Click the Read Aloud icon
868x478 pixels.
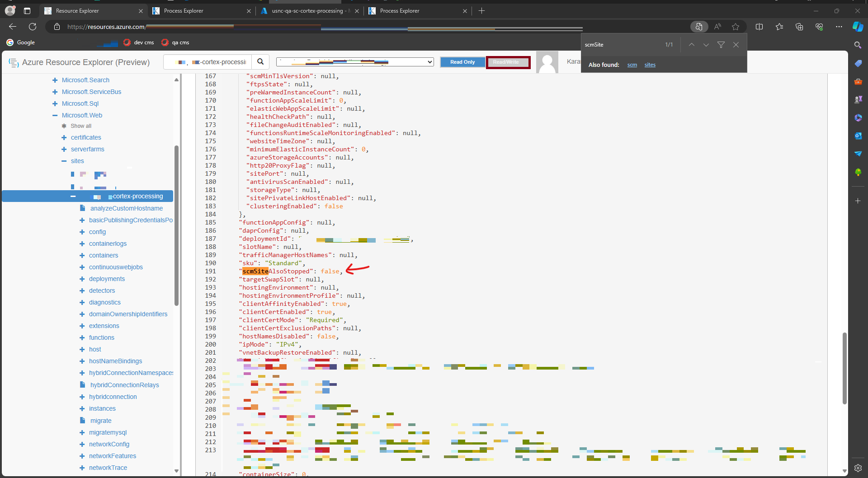point(717,27)
